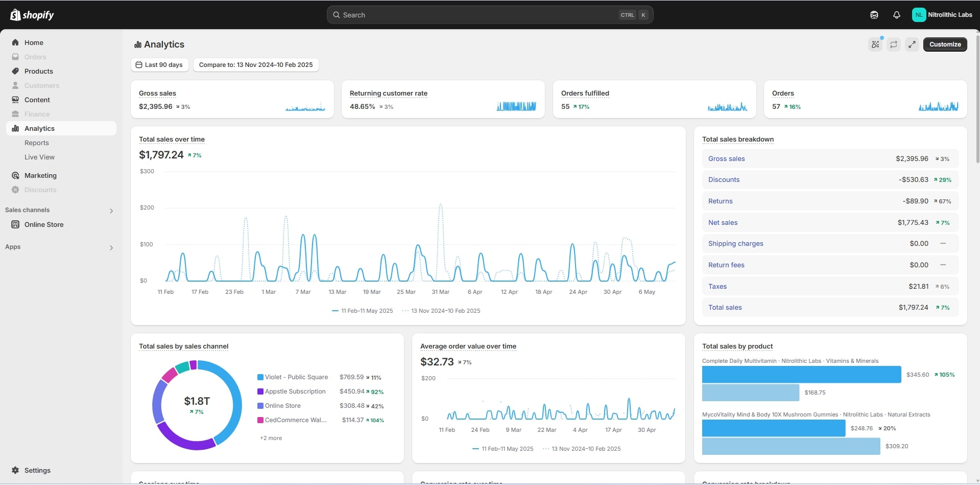Viewport: 980px width, 485px height.
Task: Enter fullscreen with the expand arrows icon
Action: tap(912, 44)
